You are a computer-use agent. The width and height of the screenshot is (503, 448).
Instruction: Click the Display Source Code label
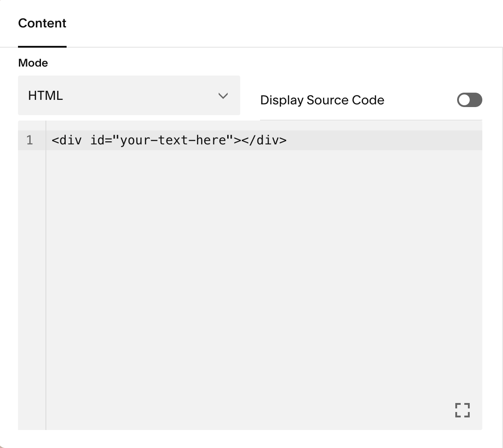[x=322, y=100]
